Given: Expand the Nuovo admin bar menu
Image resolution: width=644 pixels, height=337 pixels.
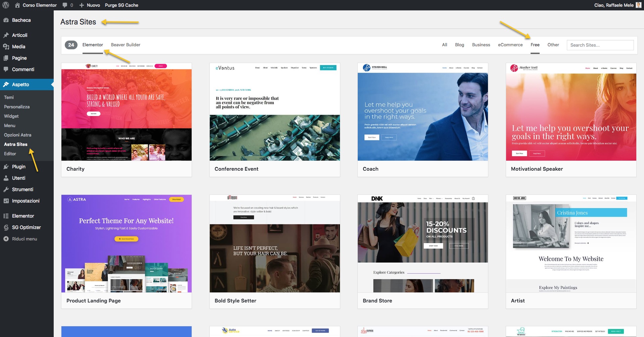Looking at the screenshot, I should [89, 5].
